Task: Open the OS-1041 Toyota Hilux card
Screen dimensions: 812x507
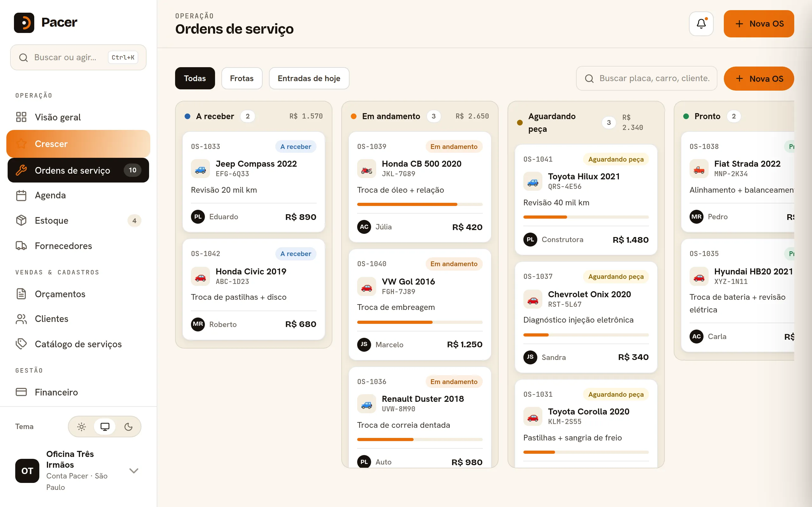Action: pos(586,200)
